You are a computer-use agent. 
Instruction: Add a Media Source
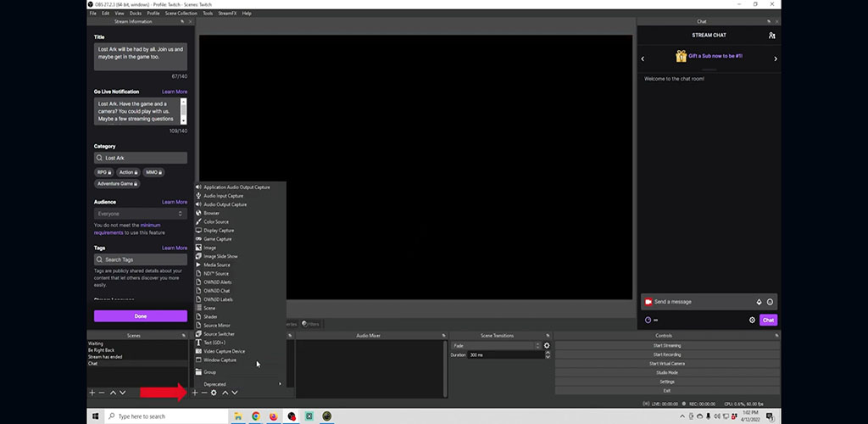click(216, 265)
